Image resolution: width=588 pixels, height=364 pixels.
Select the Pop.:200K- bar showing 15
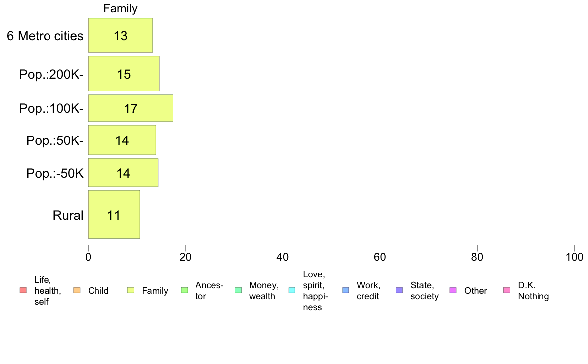(x=124, y=74)
